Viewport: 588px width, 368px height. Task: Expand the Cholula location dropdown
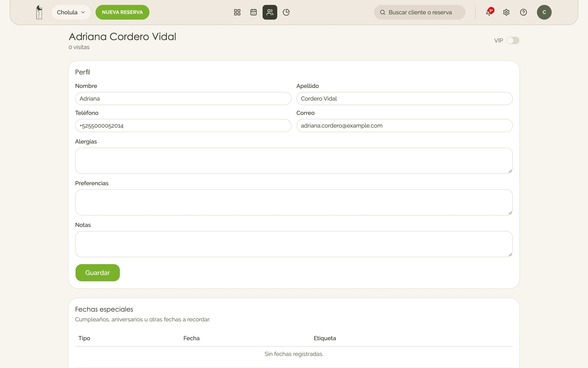71,12
